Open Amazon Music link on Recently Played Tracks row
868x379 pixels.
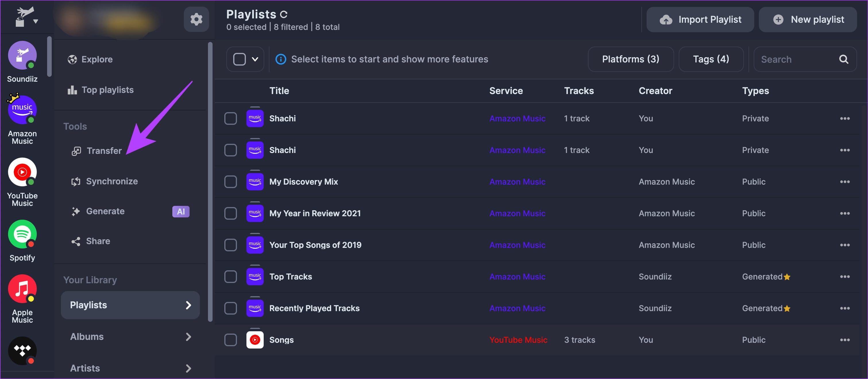[x=517, y=309]
